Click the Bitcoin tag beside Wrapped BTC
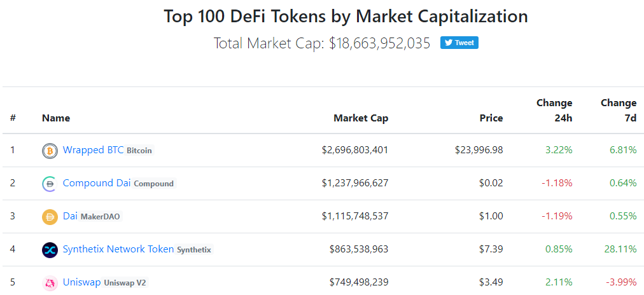644x295 pixels. click(x=139, y=151)
